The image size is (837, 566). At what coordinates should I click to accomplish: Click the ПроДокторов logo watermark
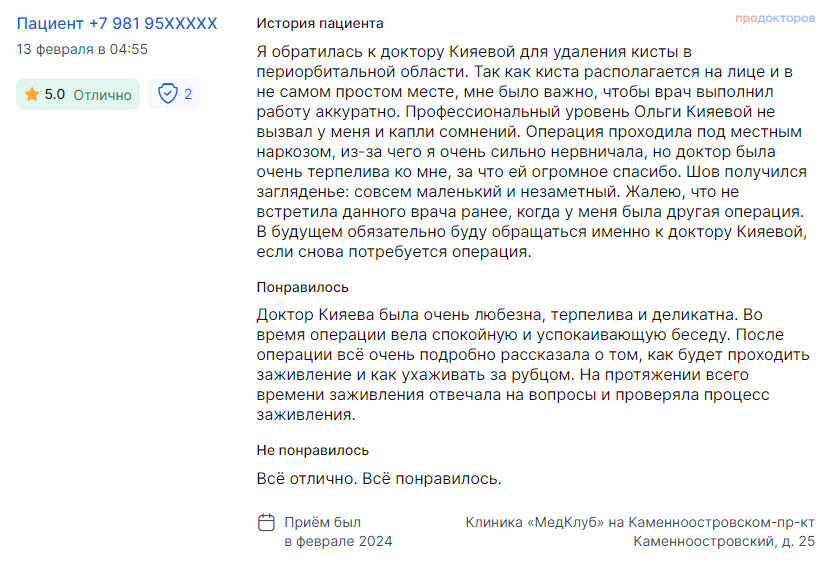click(x=775, y=19)
